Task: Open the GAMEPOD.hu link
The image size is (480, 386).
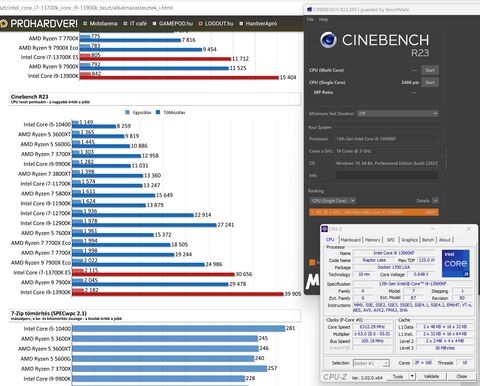Action: pyautogui.click(x=176, y=24)
